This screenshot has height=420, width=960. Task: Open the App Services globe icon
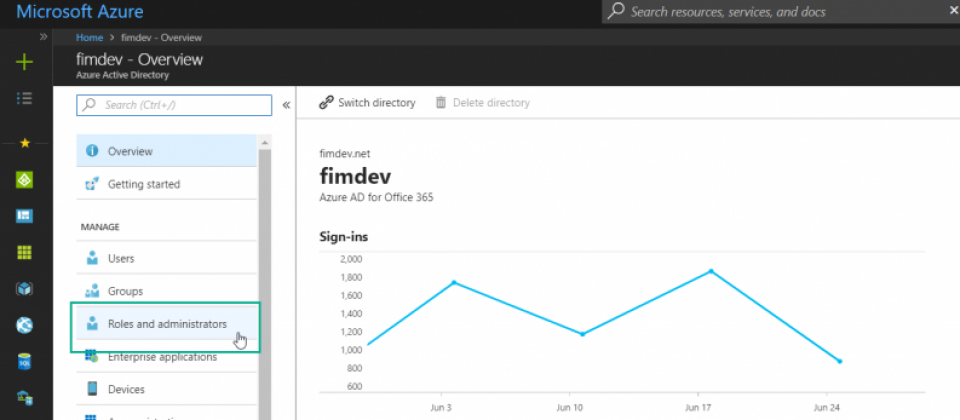click(24, 325)
